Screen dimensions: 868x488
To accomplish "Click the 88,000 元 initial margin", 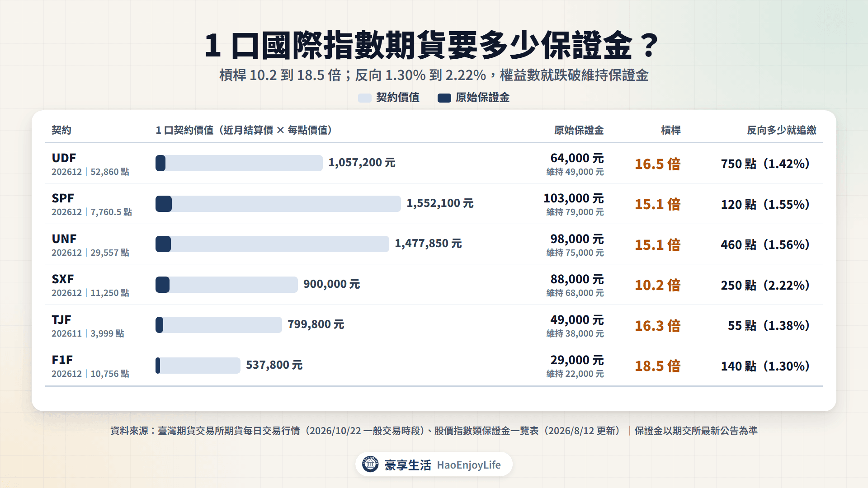I will (577, 279).
